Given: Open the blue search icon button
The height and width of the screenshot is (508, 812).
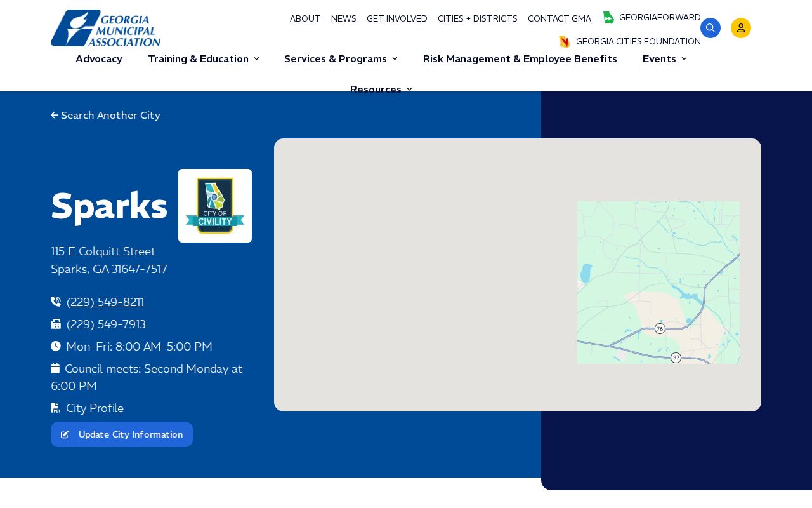Looking at the screenshot, I should tap(710, 28).
